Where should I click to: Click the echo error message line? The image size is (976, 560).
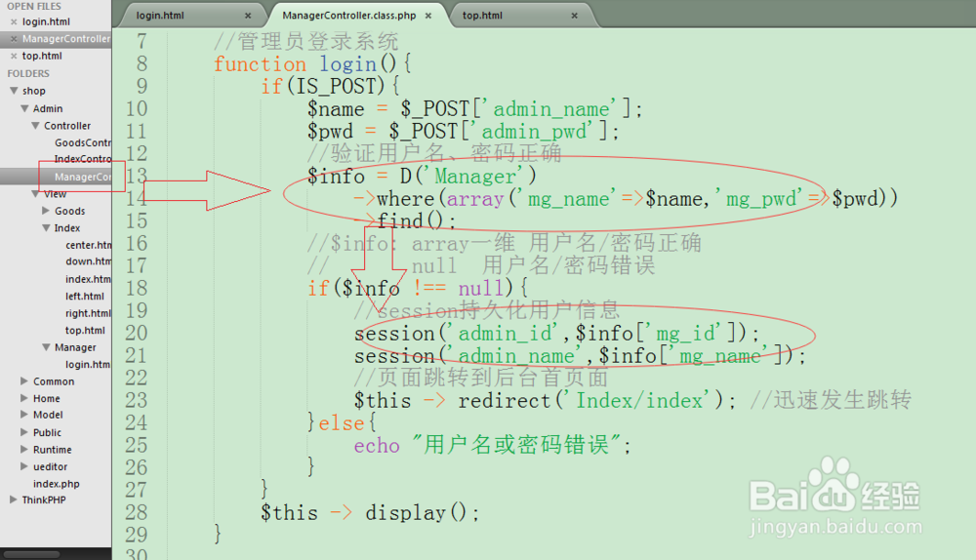492,445
